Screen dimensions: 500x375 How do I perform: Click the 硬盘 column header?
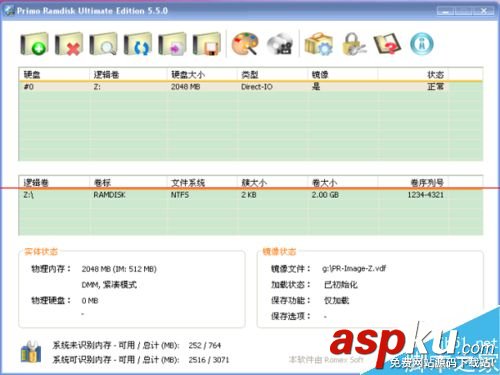point(32,74)
